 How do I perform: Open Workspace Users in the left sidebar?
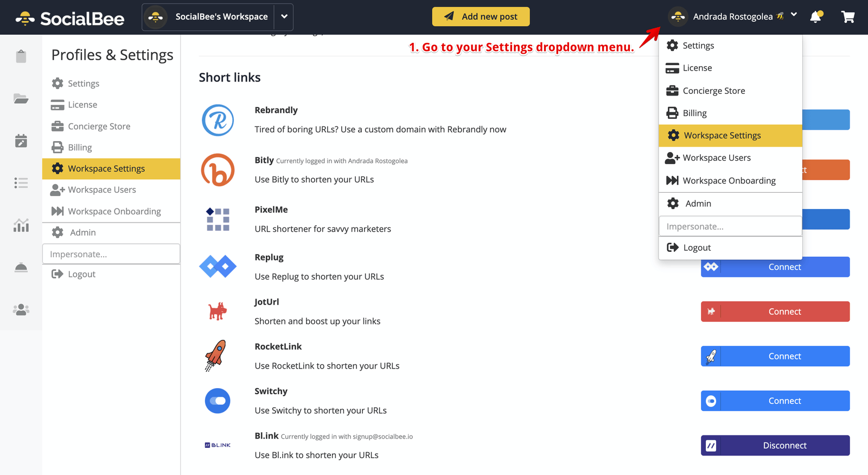(x=111, y=190)
